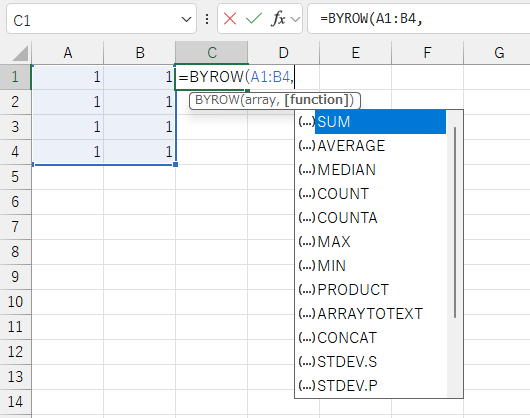Viewport: 530px width, 418px height.
Task: Select column E header
Action: coord(356,53)
